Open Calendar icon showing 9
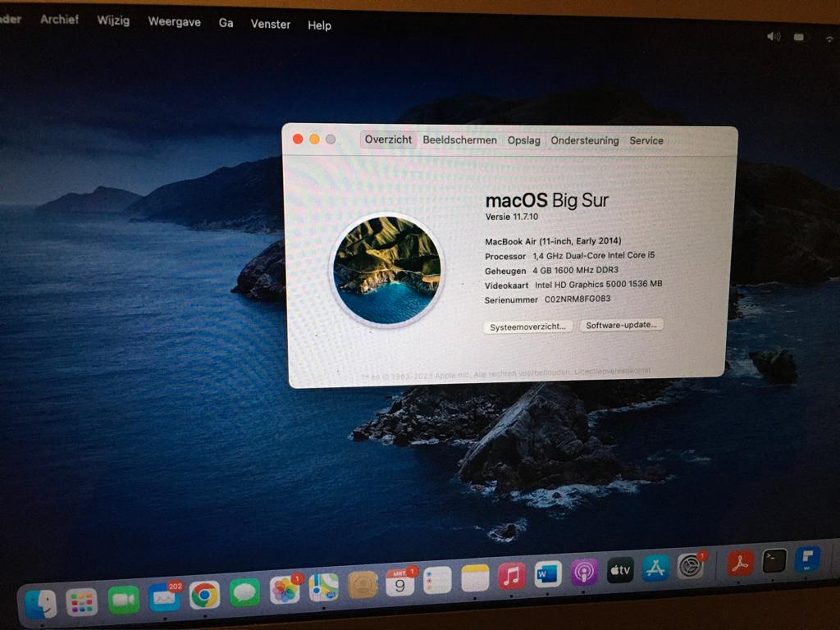This screenshot has width=840, height=630. [x=400, y=583]
